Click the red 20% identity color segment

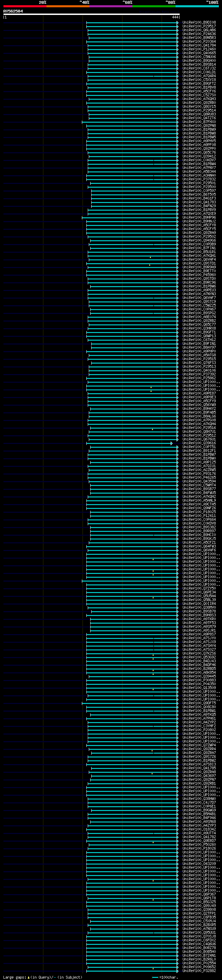pos(25,6)
